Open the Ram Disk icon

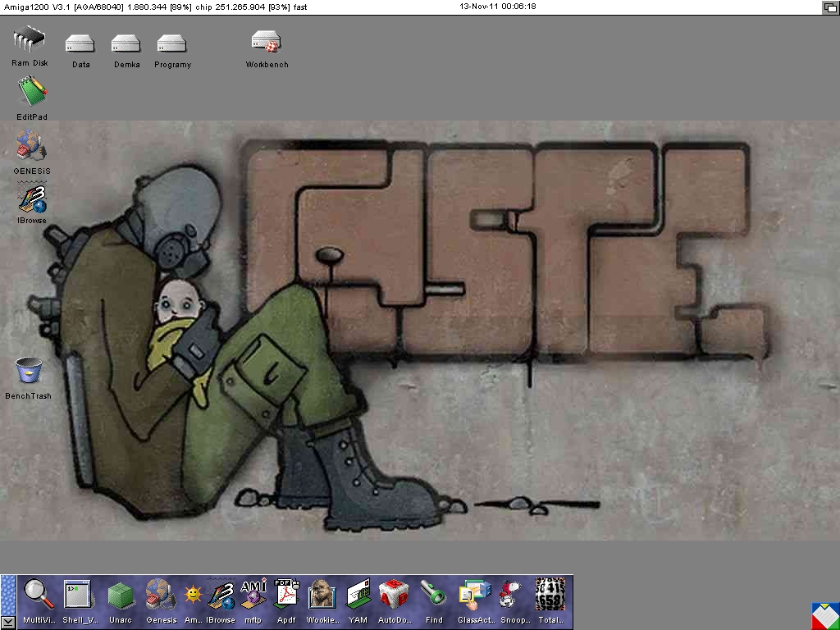pos(30,39)
